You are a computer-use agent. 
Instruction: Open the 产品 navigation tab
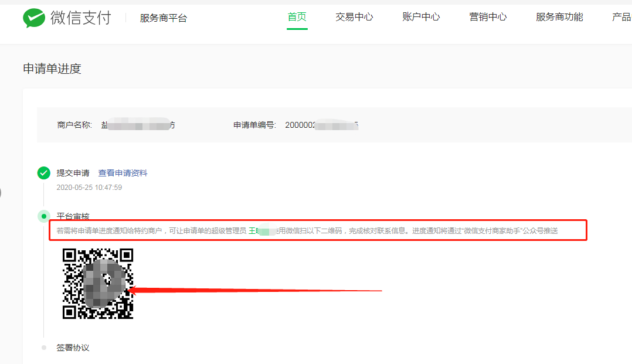tap(621, 17)
